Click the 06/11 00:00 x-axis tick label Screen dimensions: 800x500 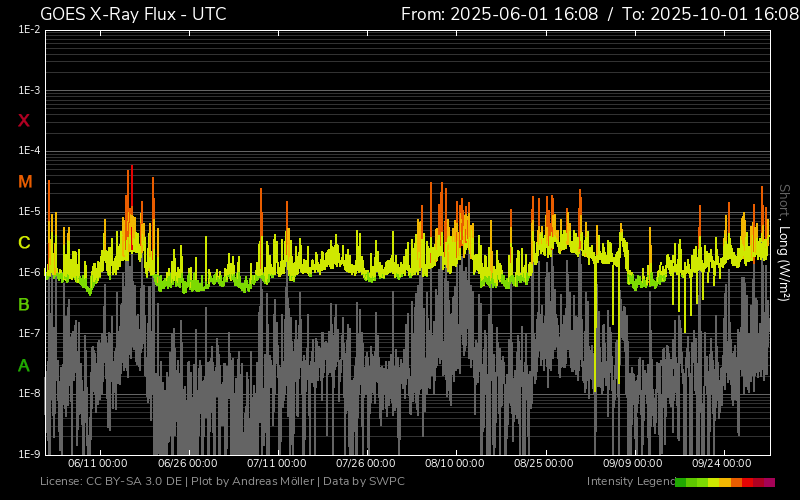(97, 463)
